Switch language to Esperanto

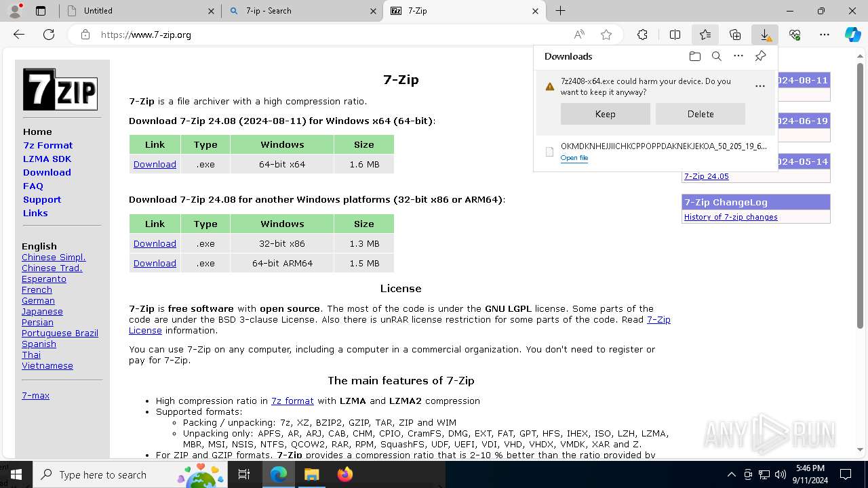[x=44, y=279]
